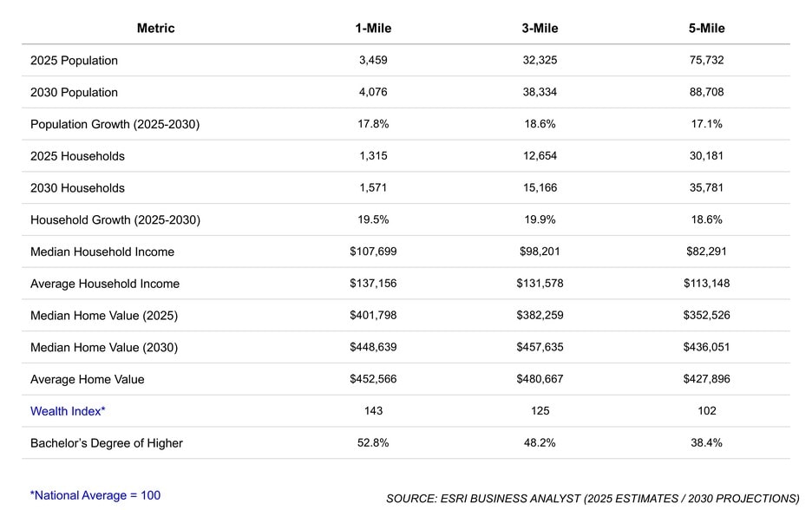Click Population Growth (2025-2030) label
This screenshot has width=812, height=510.
click(x=115, y=124)
